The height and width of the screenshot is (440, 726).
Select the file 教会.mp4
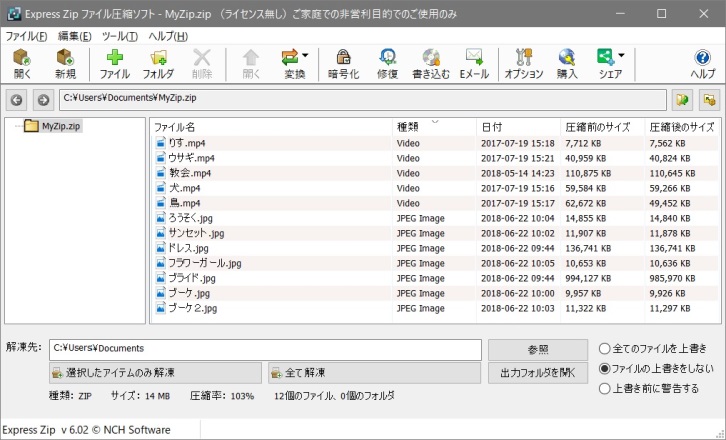pyautogui.click(x=190, y=173)
